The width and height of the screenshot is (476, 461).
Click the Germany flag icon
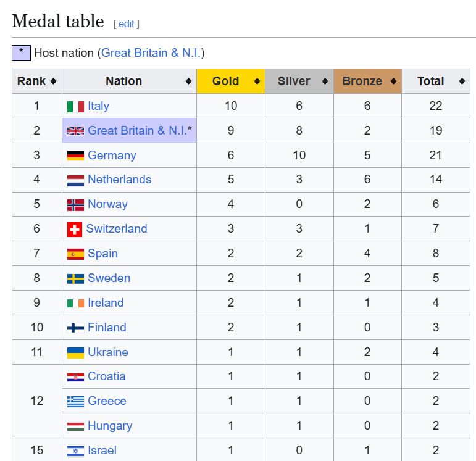(75, 156)
